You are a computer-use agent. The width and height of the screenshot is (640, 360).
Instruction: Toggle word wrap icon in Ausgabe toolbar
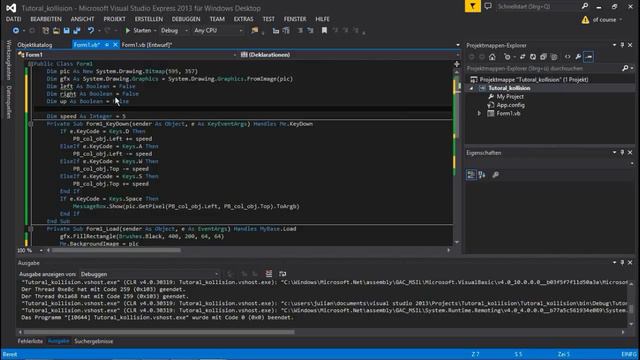pyautogui.click(x=282, y=274)
